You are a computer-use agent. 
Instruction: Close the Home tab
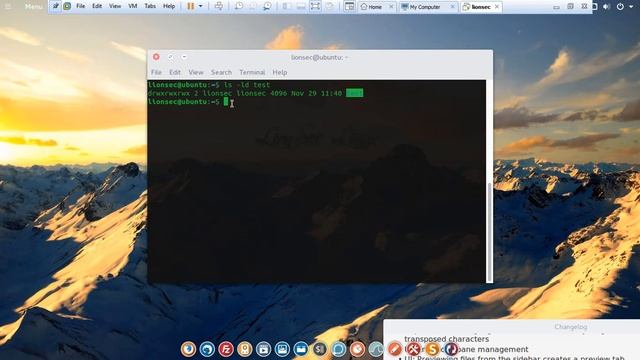(x=391, y=7)
